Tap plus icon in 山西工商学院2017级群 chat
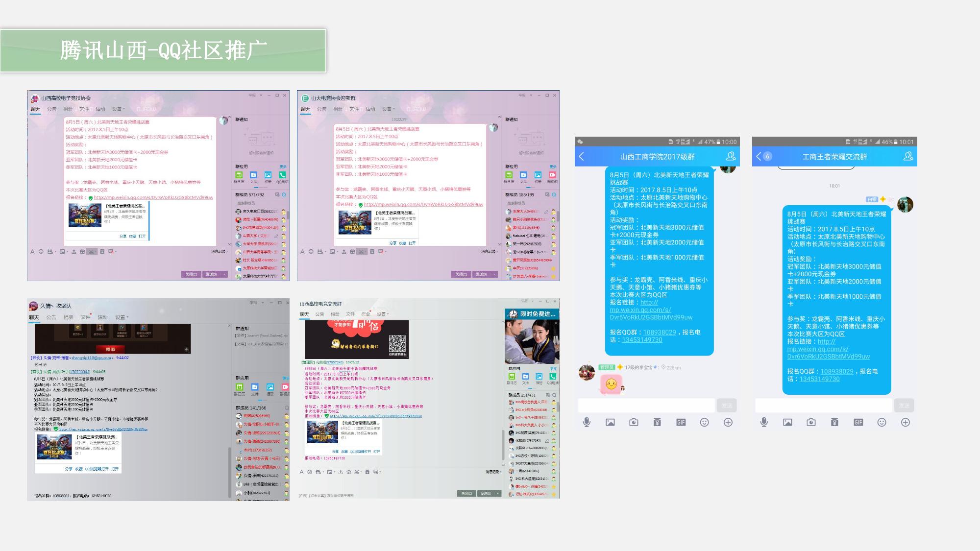This screenshot has width=980, height=551. tap(728, 422)
